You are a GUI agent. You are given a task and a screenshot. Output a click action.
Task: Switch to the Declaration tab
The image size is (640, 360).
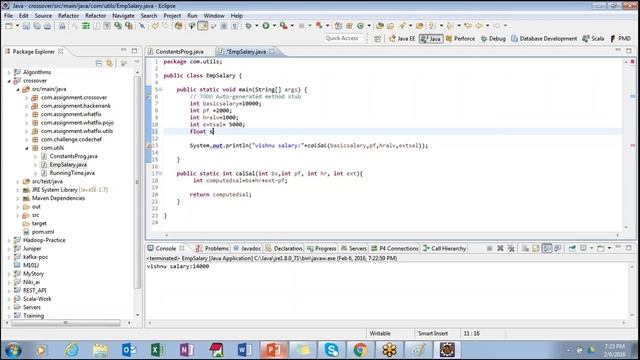284,248
